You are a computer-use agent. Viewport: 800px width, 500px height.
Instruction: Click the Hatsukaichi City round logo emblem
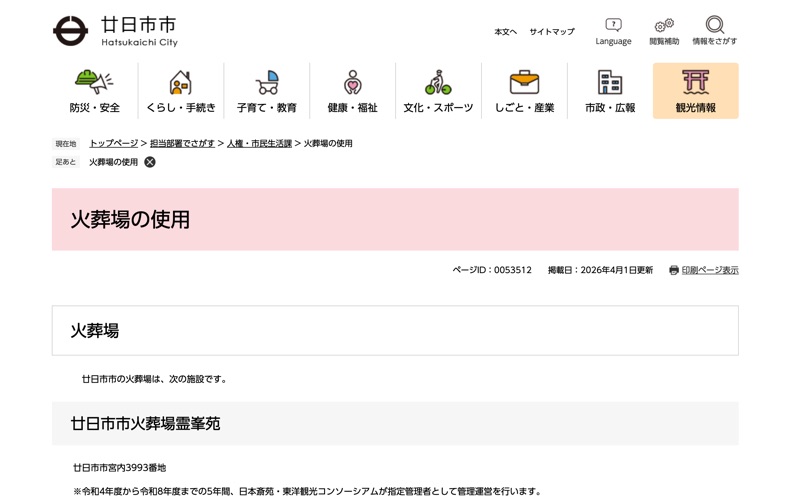point(70,31)
